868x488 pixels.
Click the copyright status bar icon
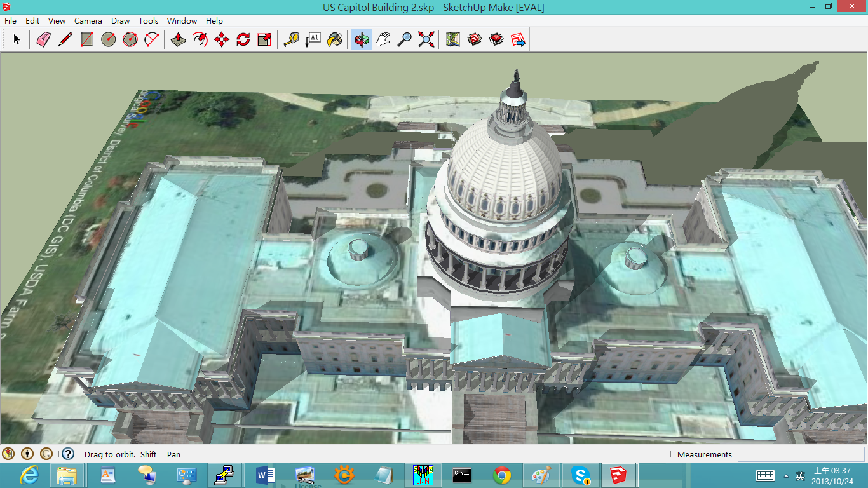46,454
